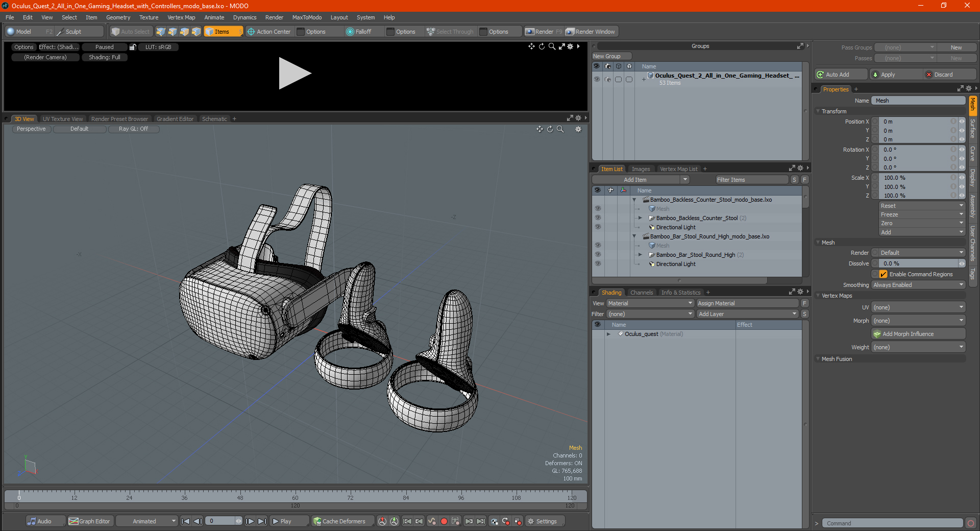Open the MaxToModo menu
The image size is (980, 531).
point(307,17)
